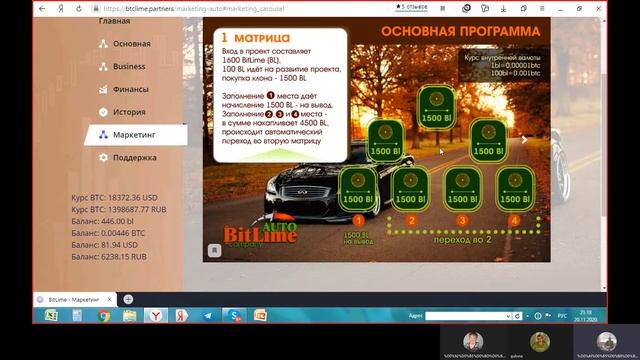The width and height of the screenshot is (640, 360).
Task: Click the Курс BTC 1398687.77 RUB text
Action: click(119, 209)
